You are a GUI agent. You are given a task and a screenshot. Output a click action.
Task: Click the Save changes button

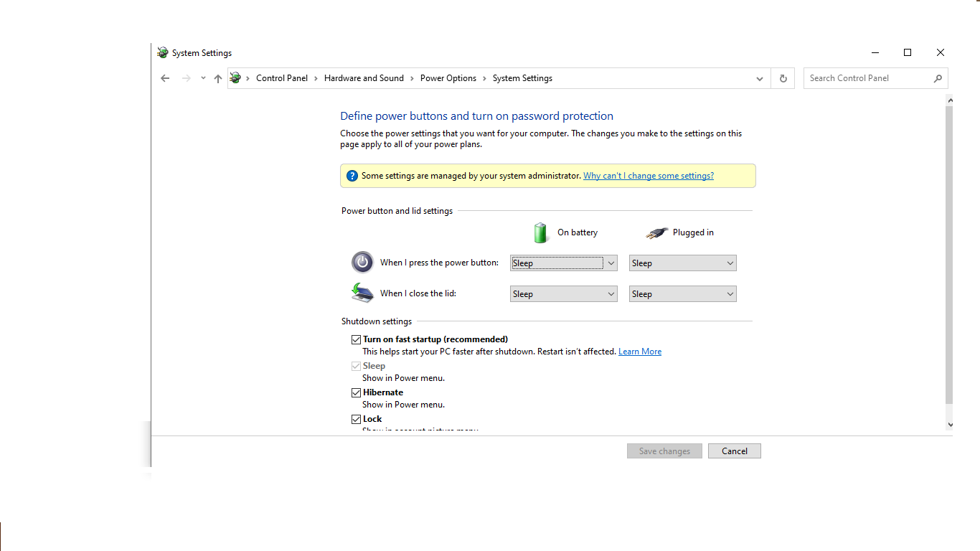pyautogui.click(x=664, y=451)
